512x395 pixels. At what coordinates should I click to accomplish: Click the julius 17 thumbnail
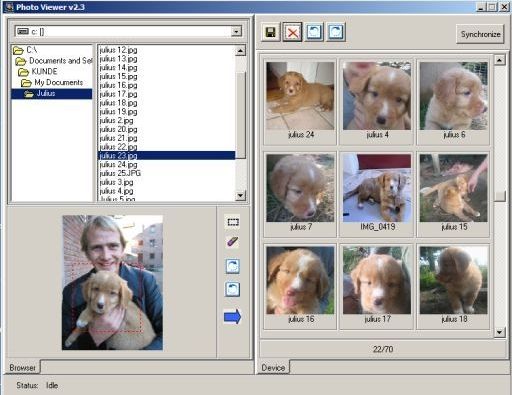(377, 286)
